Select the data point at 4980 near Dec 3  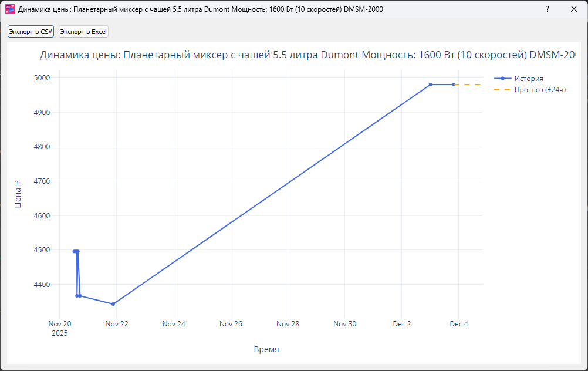pyautogui.click(x=431, y=85)
